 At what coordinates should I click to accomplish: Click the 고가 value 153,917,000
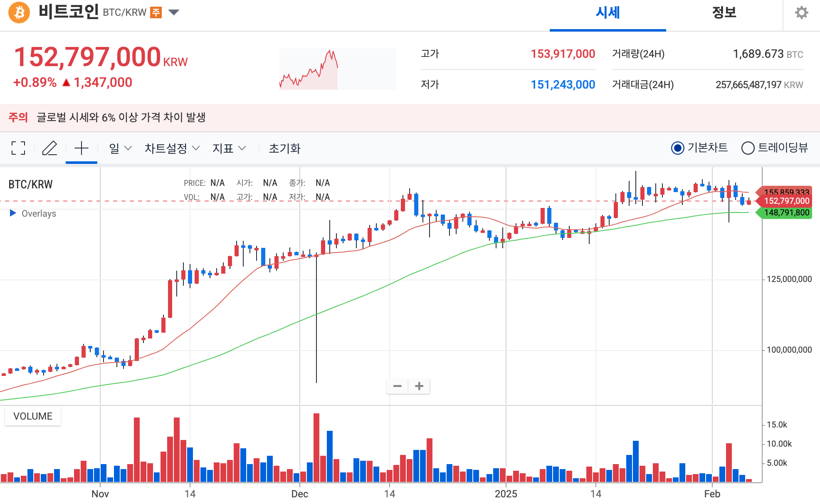(x=563, y=54)
